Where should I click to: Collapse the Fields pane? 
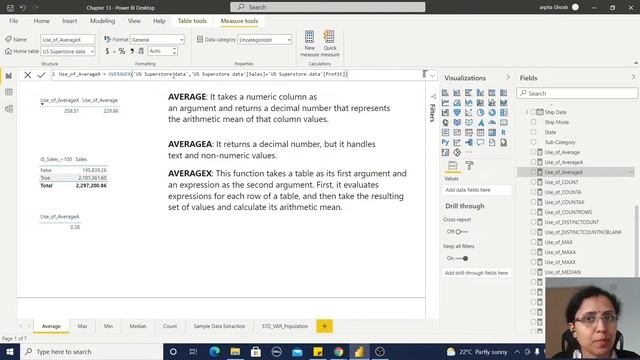click(x=633, y=77)
